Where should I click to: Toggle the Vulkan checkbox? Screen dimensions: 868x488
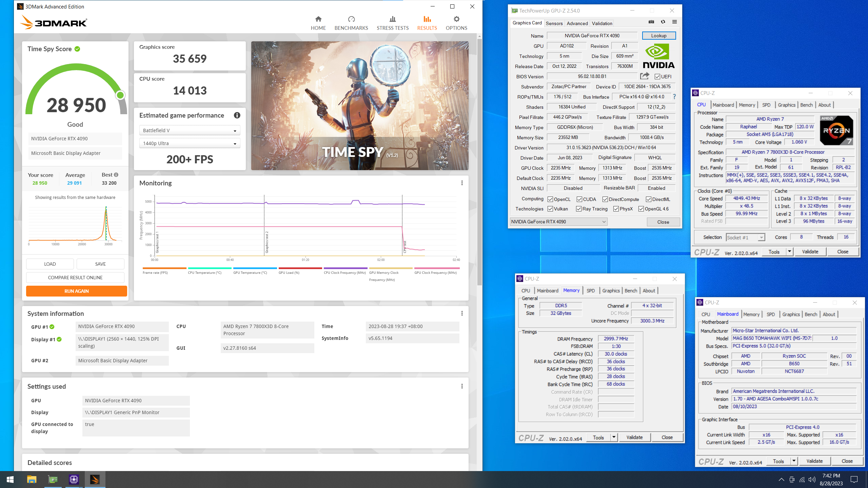[550, 209]
